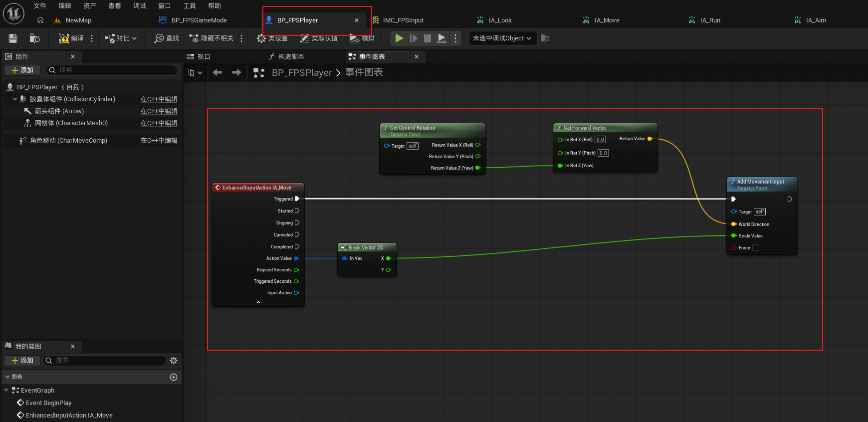868x422 pixels.
Task: Open the 帮助 menu
Action: [x=215, y=6]
